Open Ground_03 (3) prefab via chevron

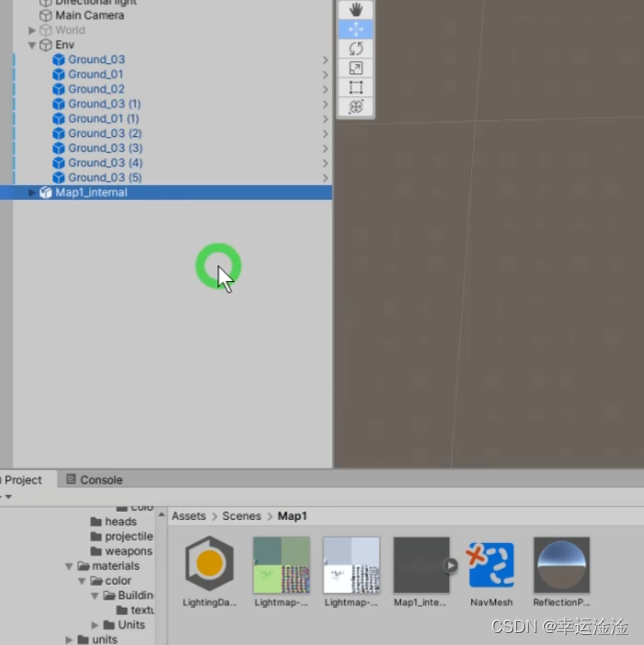pyautogui.click(x=325, y=148)
